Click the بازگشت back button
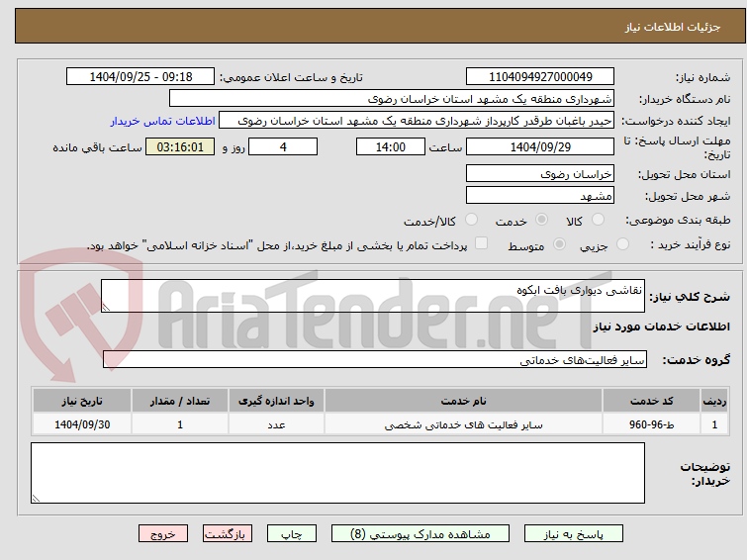Screen dimensions: 747x560 [x=228, y=534]
